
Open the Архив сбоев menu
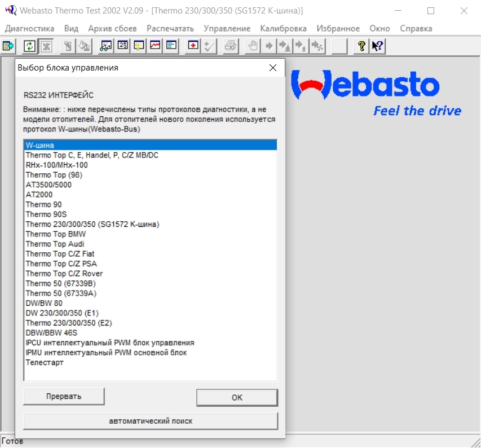112,28
